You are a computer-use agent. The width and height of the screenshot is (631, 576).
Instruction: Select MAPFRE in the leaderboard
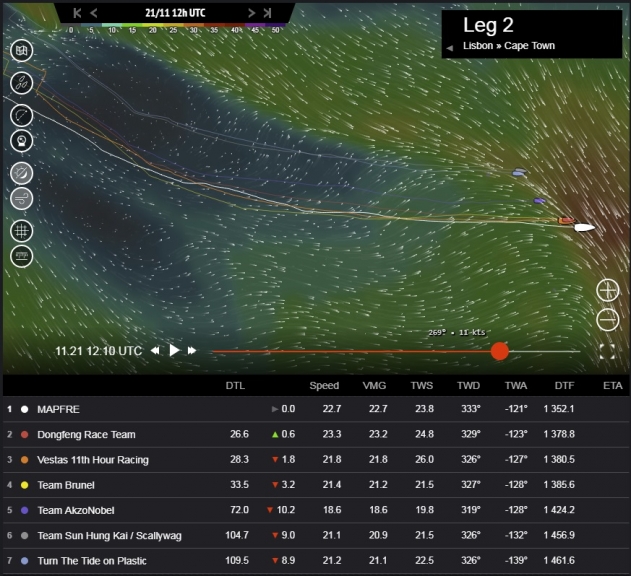(x=316, y=409)
